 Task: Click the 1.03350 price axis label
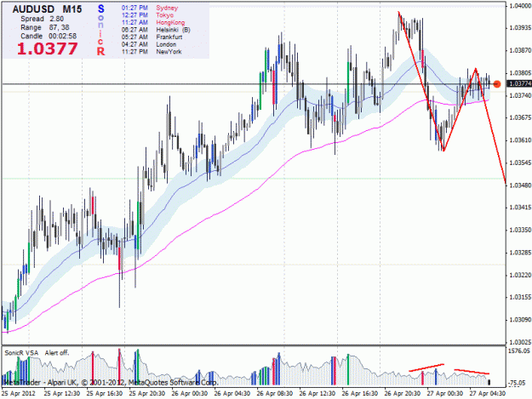520,230
